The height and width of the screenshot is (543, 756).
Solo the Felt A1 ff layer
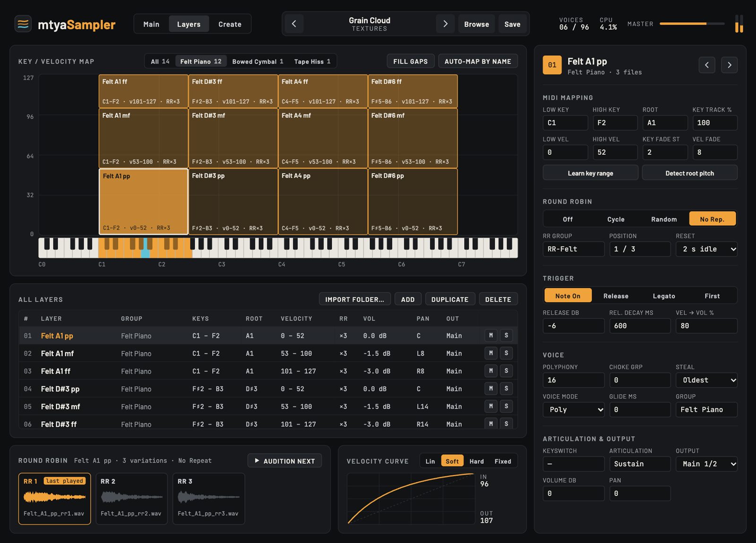(506, 371)
